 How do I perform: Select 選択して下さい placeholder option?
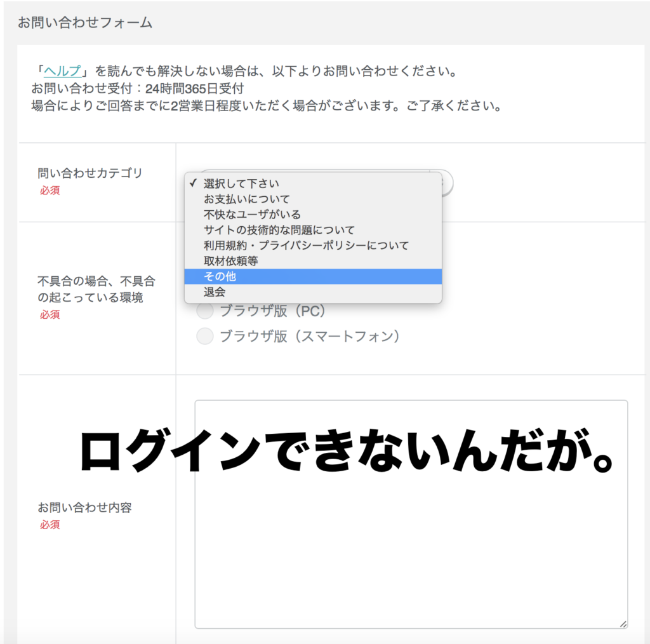tap(241, 184)
